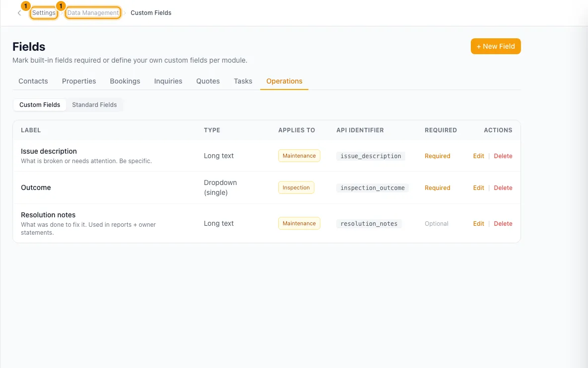This screenshot has height=368, width=588.
Task: Delete the Issue description field
Action: tap(503, 156)
